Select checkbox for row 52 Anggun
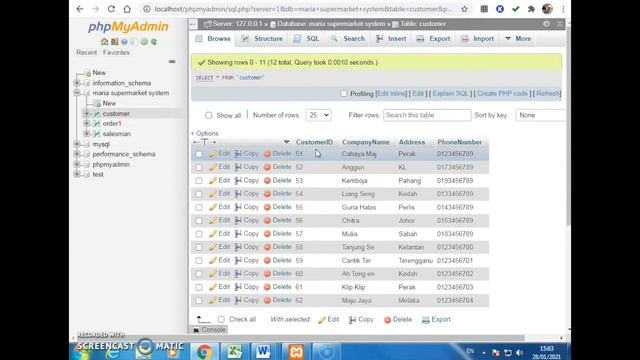The image size is (640, 360). 199,167
